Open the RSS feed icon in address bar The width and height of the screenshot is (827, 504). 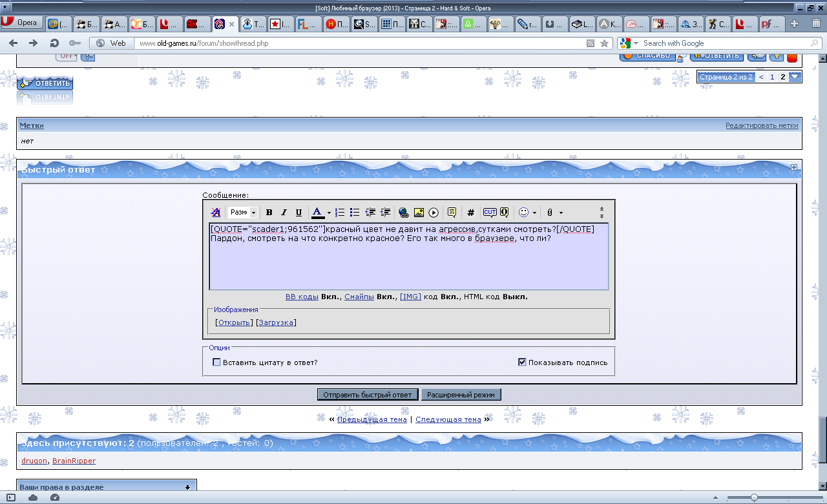(591, 43)
